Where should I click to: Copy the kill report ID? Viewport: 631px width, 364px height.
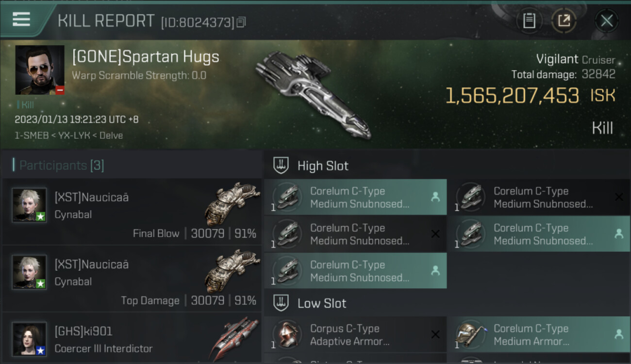tap(241, 22)
